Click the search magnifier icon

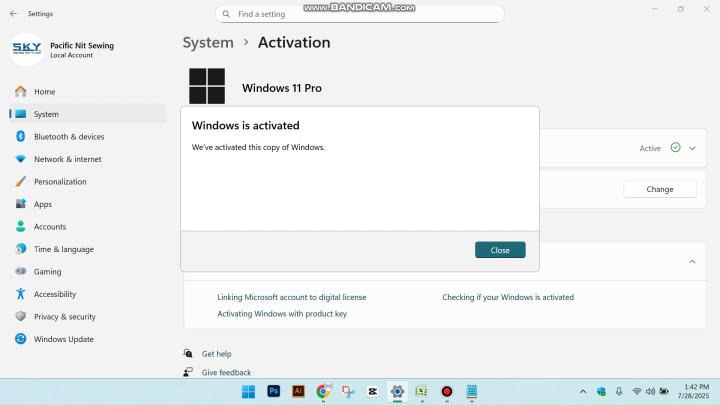(x=226, y=14)
